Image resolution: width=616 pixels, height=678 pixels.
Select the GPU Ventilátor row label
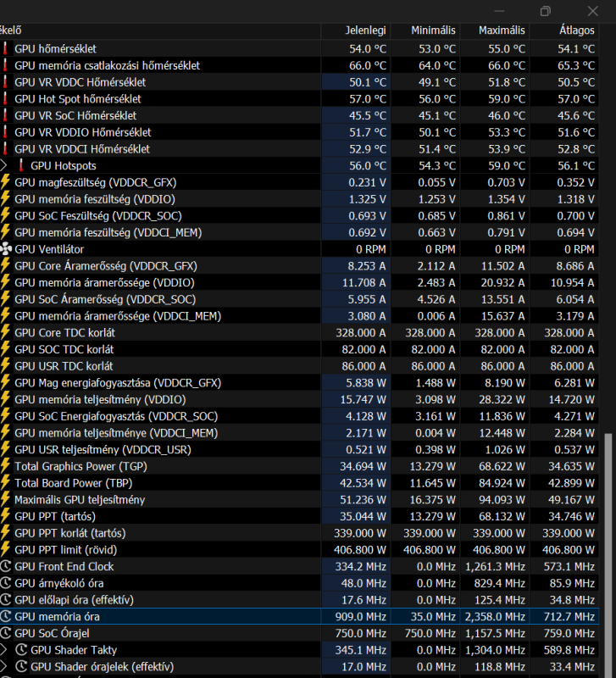click(49, 249)
